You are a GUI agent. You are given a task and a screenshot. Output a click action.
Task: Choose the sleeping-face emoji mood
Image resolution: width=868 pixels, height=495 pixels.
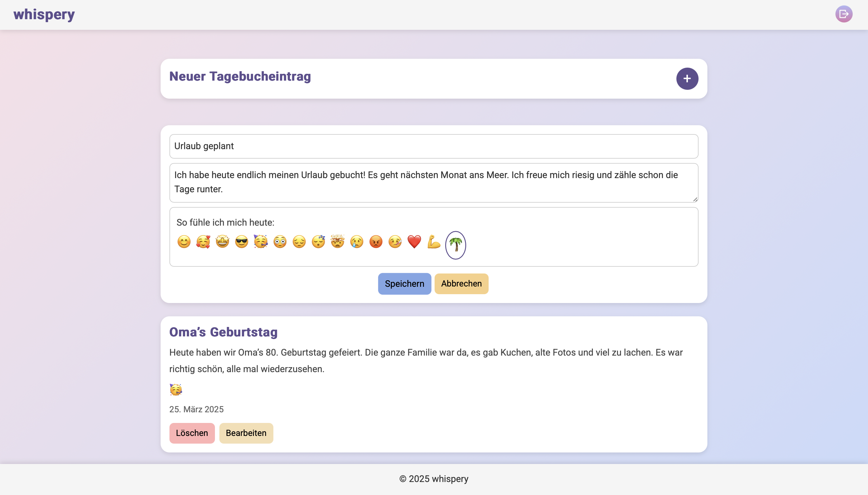(319, 242)
